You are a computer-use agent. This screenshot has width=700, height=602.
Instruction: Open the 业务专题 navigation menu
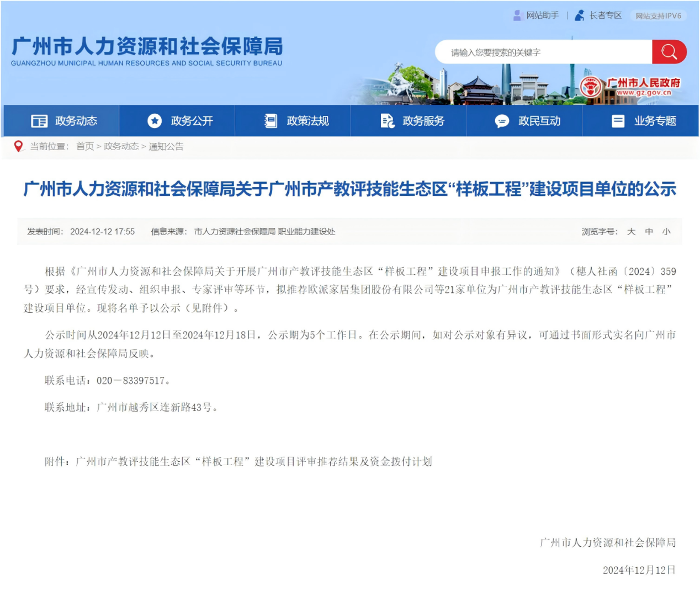pyautogui.click(x=655, y=121)
